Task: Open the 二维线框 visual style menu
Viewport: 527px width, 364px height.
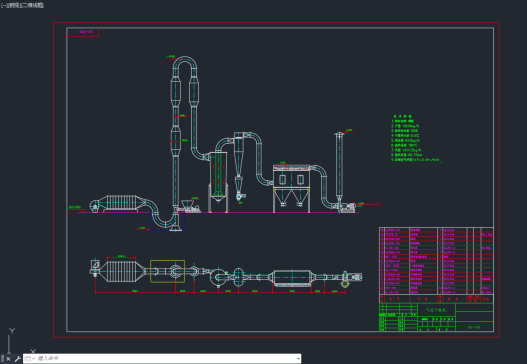Action: pos(32,5)
